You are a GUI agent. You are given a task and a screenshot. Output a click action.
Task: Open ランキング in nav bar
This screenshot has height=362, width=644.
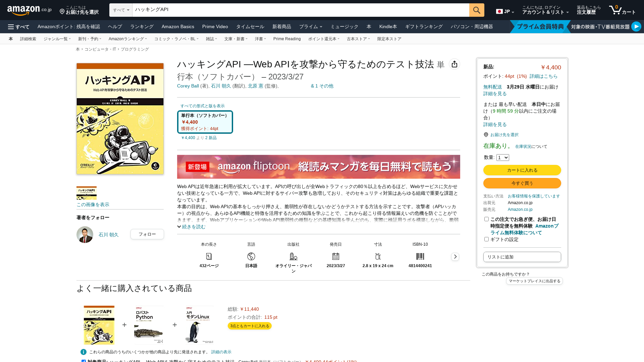[x=142, y=26]
